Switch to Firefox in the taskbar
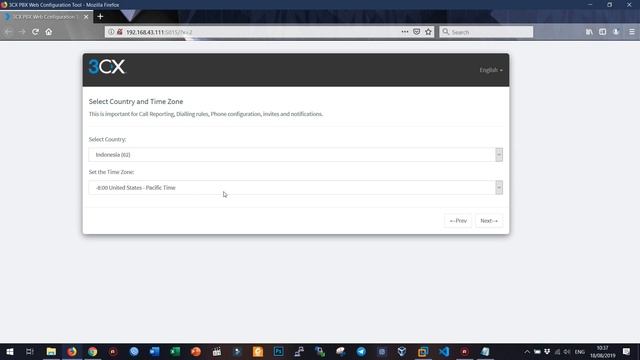Screen dimensions: 640x360 [72, 351]
